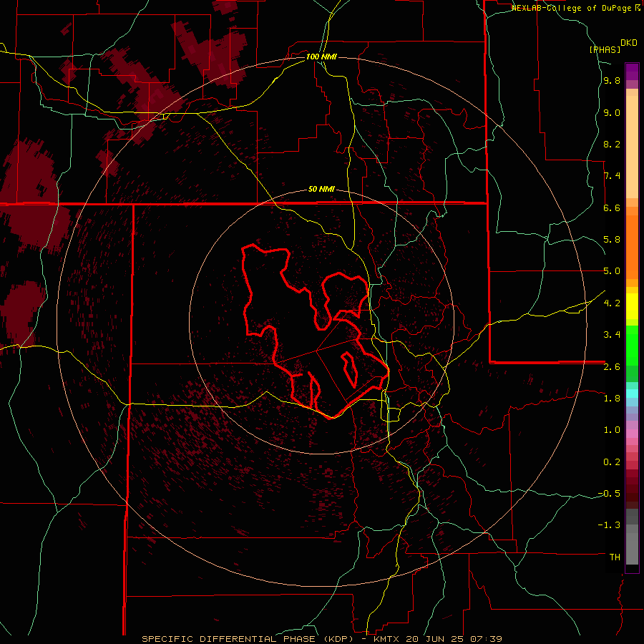Click the bright green color bar segment
This screenshot has width=644, height=644.
[x=632, y=346]
